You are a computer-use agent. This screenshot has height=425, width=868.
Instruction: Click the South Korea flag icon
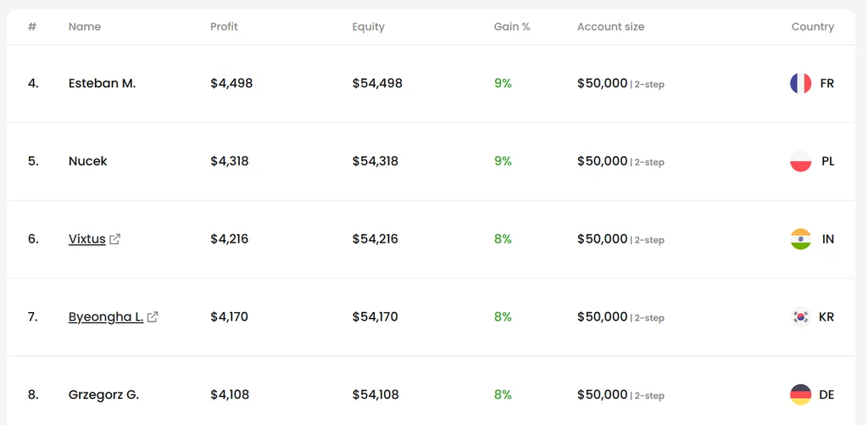coord(800,317)
